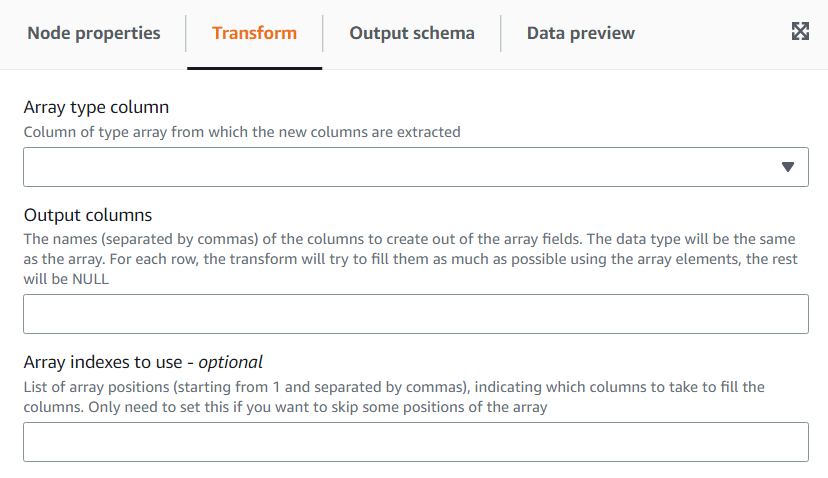The height and width of the screenshot is (478, 828).
Task: Switch to the Node properties tab
Action: coord(94,33)
